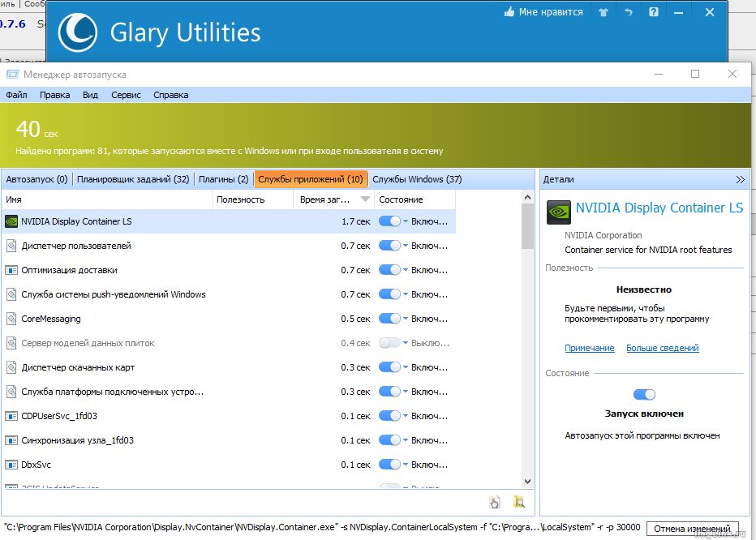This screenshot has height=540, width=756.
Task: Collapse the 'Детали' panel with double chevron
Action: point(740,179)
